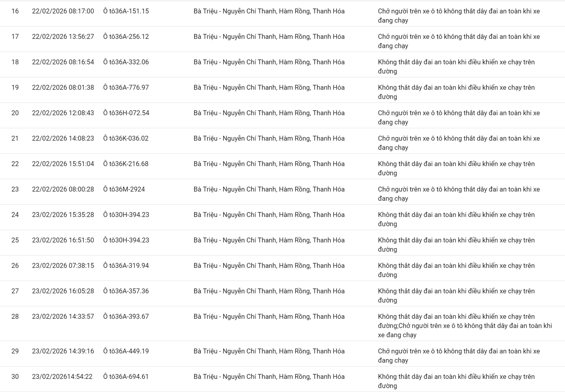The width and height of the screenshot is (565, 392).
Task: Click plate Ô tô36H-072.54
Action: (126, 113)
